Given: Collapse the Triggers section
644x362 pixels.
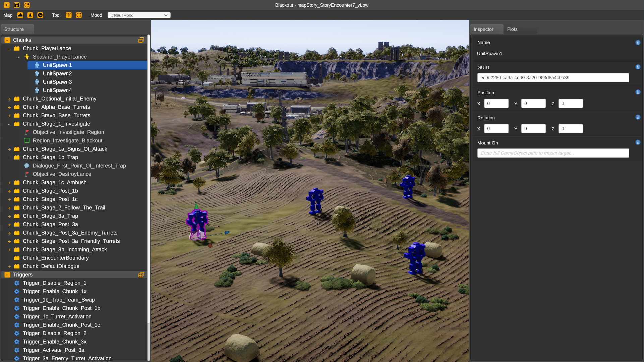Looking at the screenshot, I should [7, 275].
